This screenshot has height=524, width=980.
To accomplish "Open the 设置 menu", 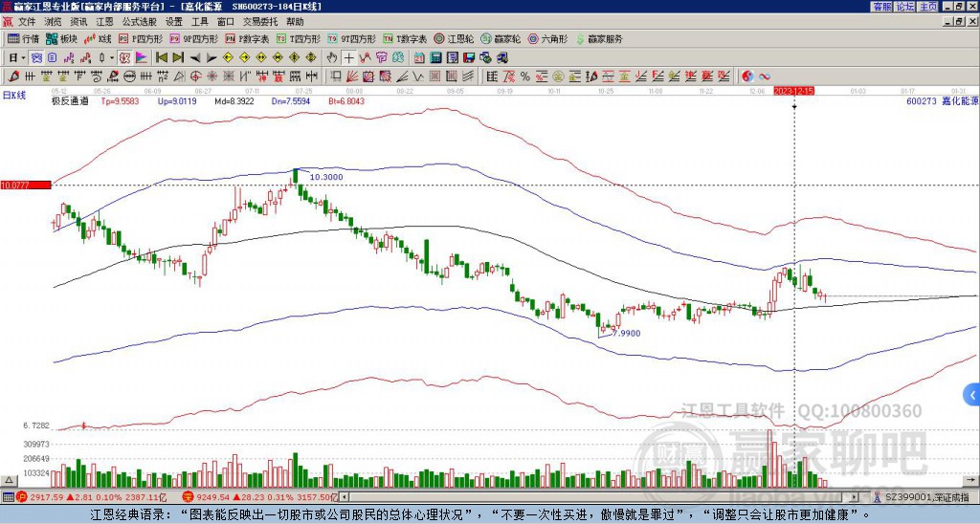I will pyautogui.click(x=174, y=22).
